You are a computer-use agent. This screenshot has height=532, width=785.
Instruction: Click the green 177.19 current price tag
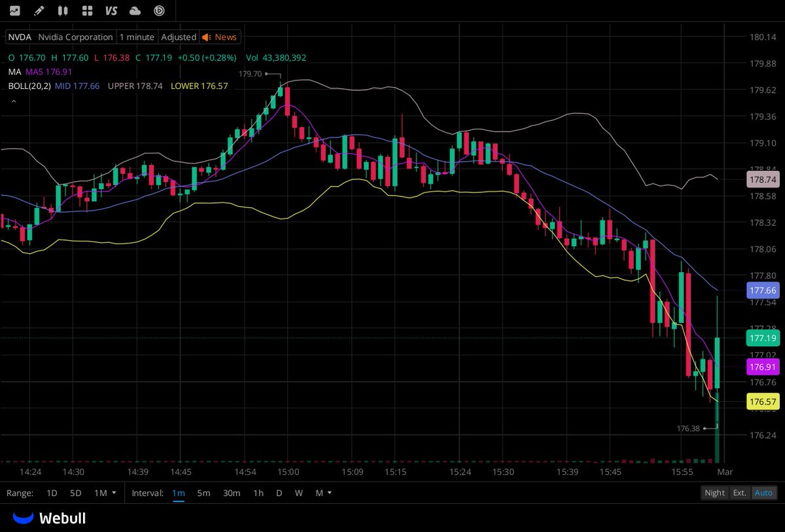[x=763, y=338]
